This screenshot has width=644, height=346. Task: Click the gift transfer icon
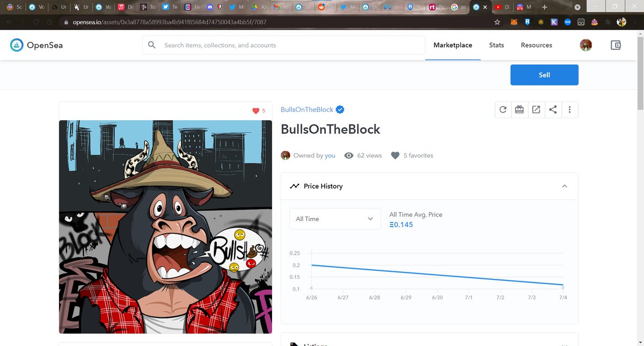519,110
